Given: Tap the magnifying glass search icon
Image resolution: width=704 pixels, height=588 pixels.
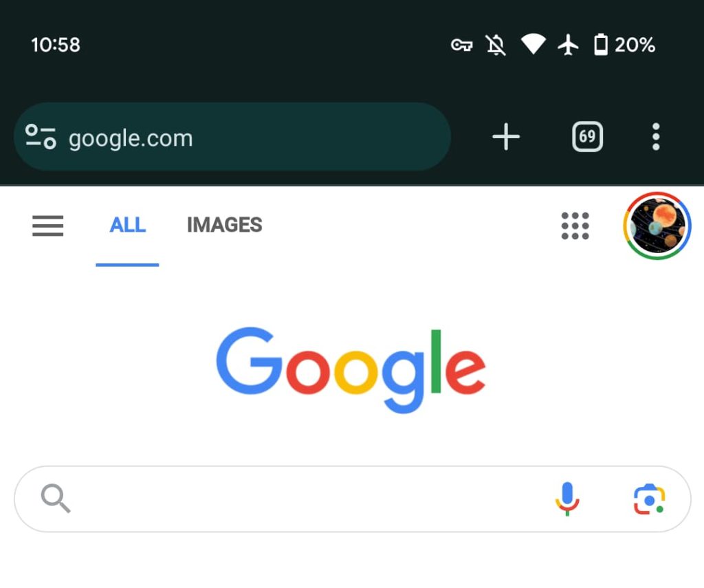Looking at the screenshot, I should click(x=56, y=499).
